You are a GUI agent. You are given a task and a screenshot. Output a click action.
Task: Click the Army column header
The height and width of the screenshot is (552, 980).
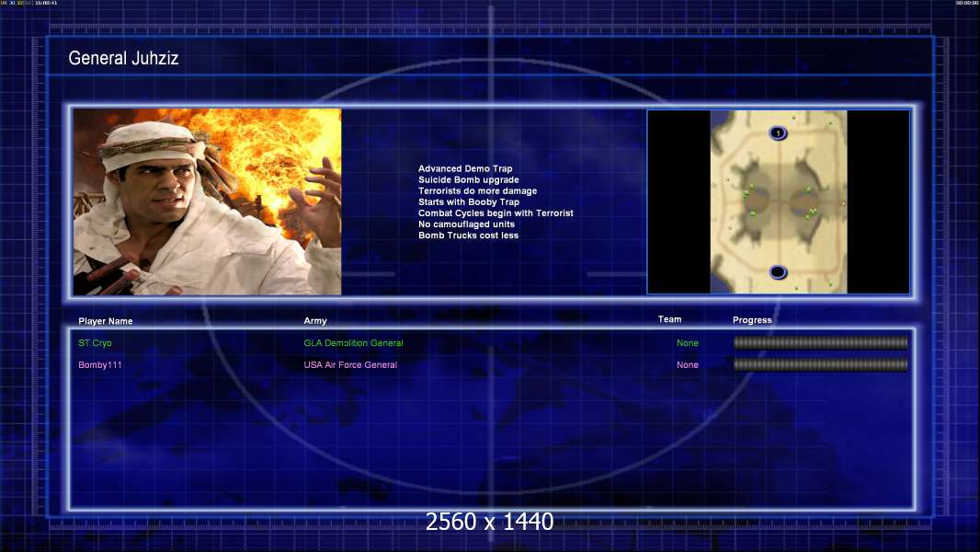(315, 321)
